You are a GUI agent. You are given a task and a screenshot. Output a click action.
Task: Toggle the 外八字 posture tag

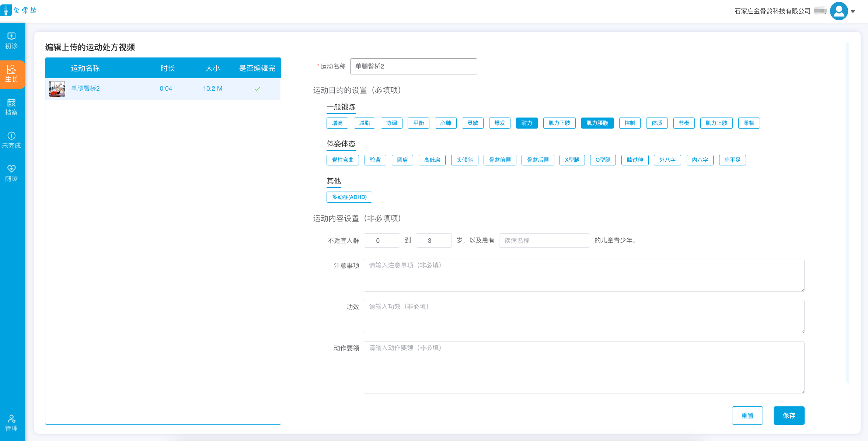coord(667,160)
